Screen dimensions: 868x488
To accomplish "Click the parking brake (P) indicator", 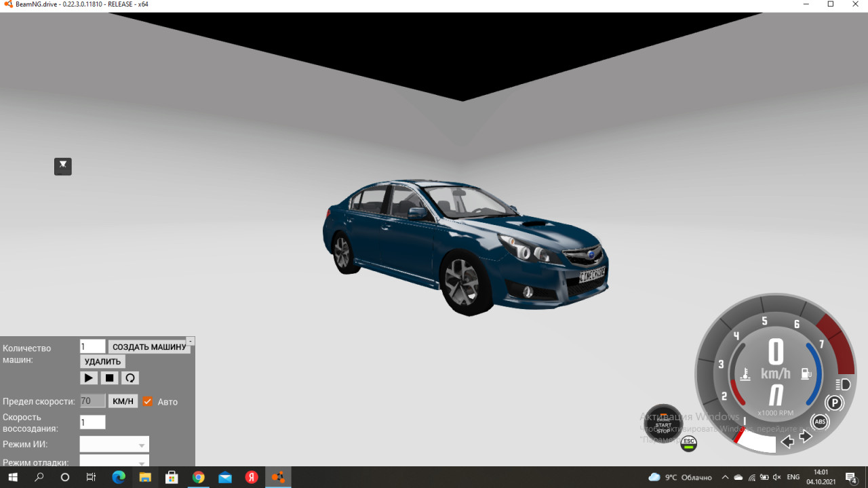I will [x=835, y=403].
